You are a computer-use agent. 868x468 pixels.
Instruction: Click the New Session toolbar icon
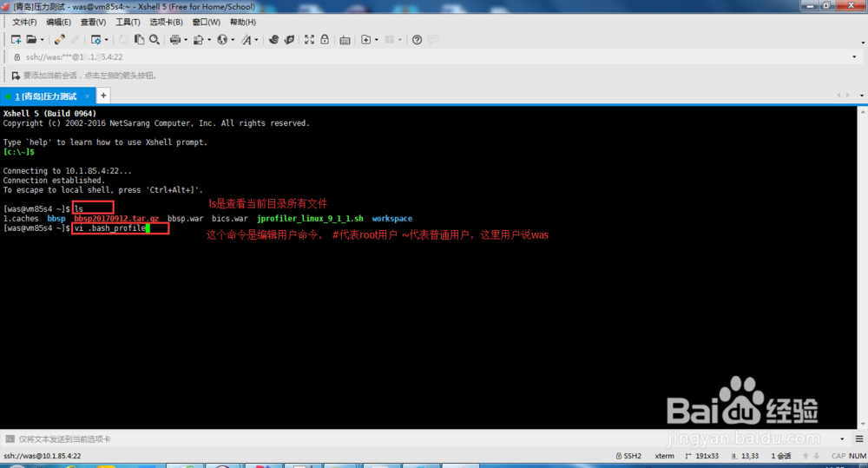[x=16, y=39]
